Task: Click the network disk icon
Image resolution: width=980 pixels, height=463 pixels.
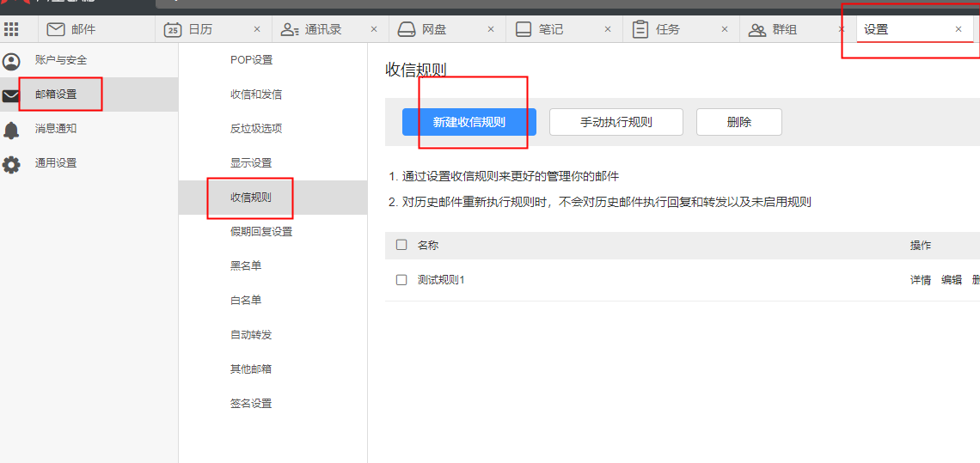Action: coord(407,29)
